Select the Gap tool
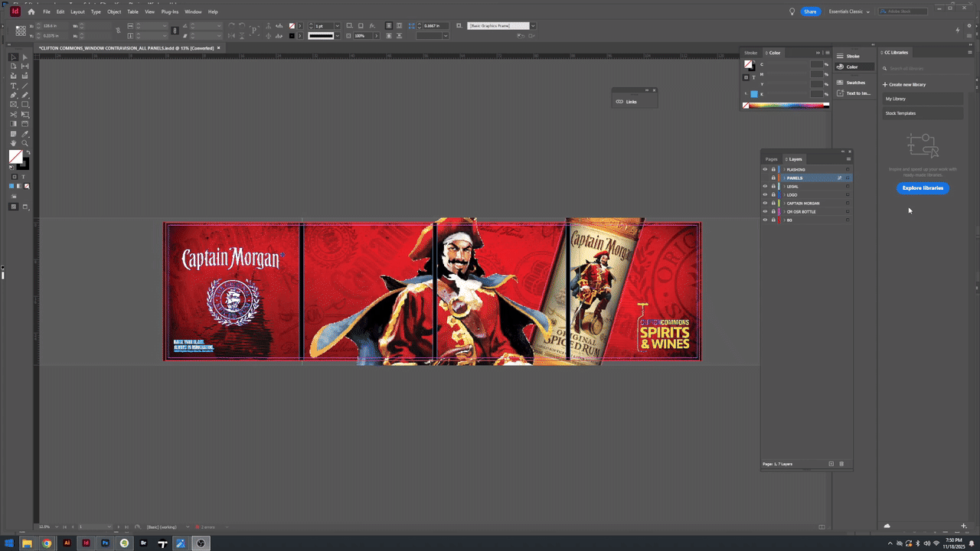Screen dimensions: 980x551 [24, 67]
